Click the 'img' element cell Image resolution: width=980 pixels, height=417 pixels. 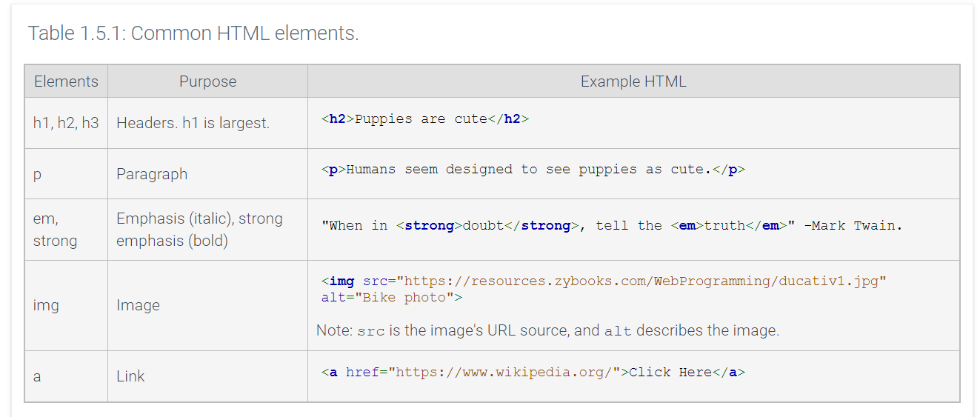tap(46, 305)
